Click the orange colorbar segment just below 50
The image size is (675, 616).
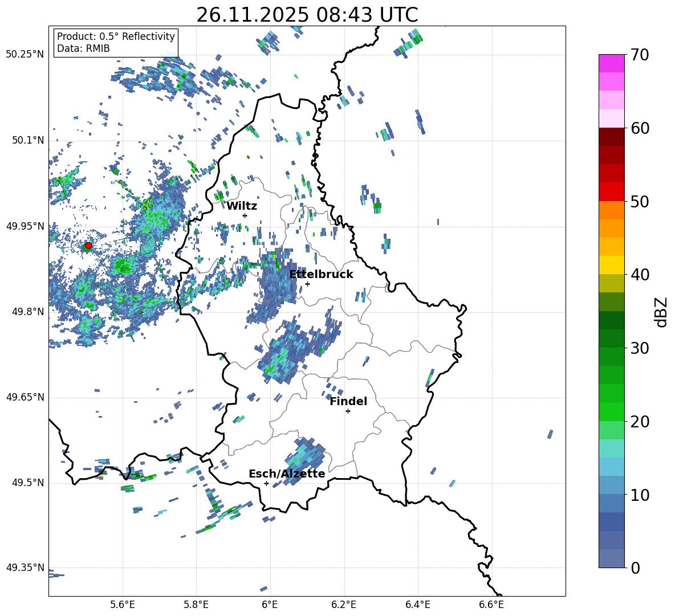click(612, 210)
